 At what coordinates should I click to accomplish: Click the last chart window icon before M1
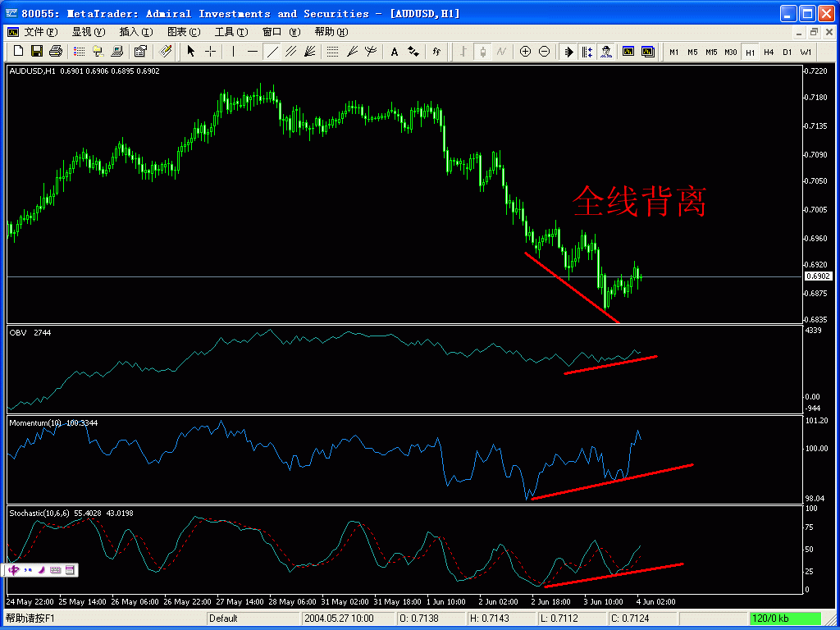coord(648,52)
